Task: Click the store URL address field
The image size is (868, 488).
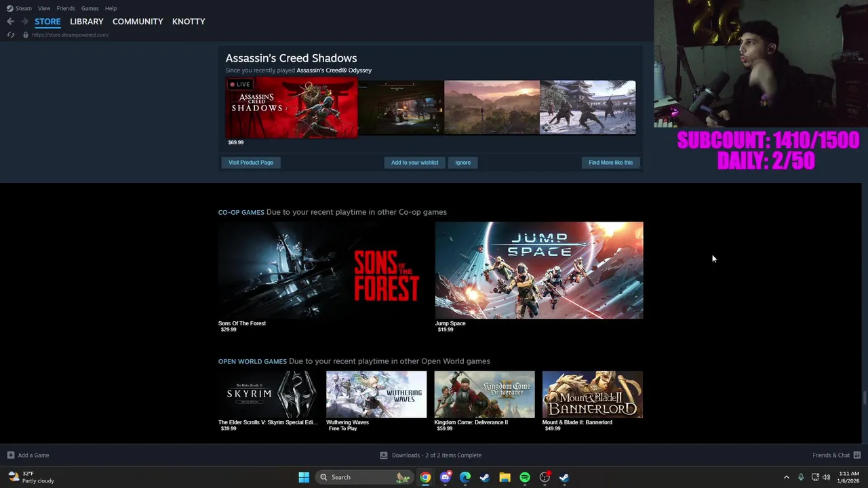Action: [70, 35]
